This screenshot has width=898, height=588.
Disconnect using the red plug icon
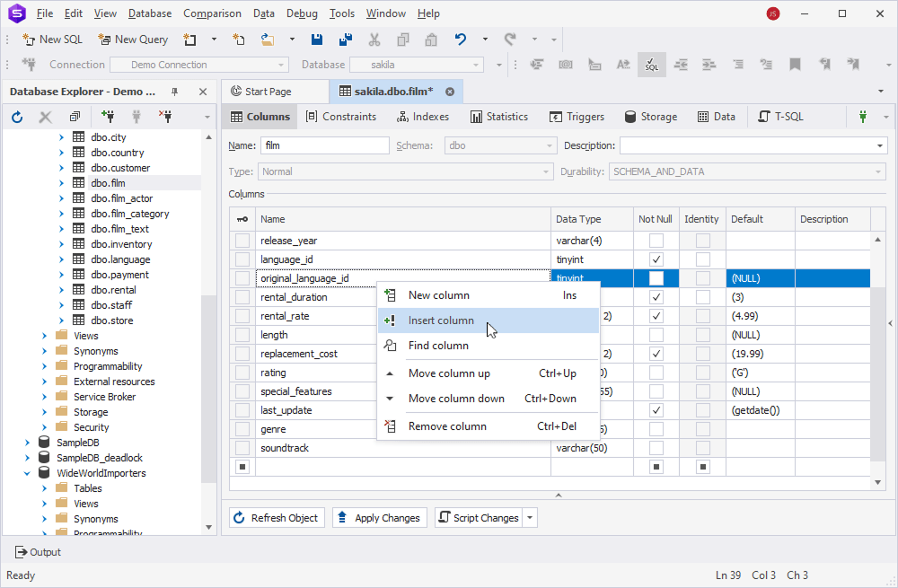[166, 116]
